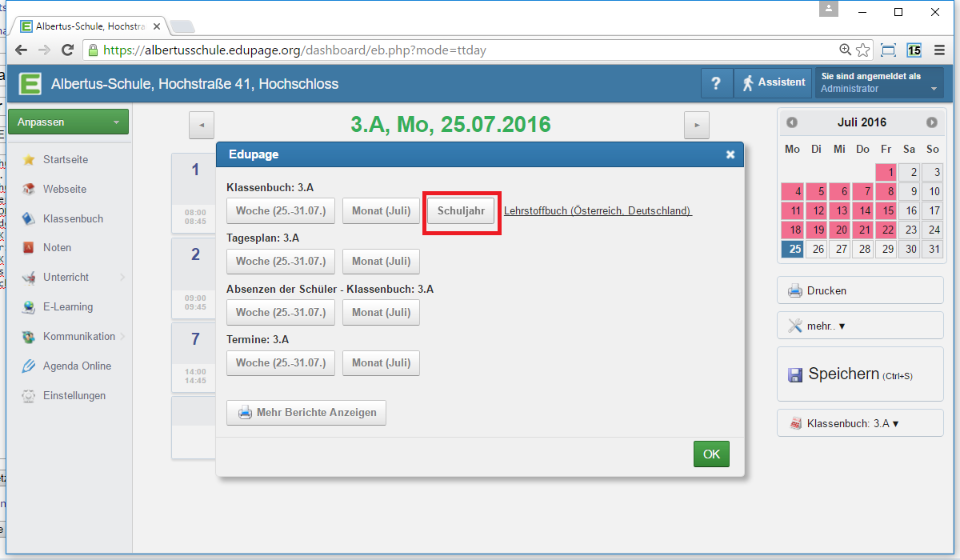
Task: Open the zoom magnifier icon in address bar
Action: (x=846, y=50)
